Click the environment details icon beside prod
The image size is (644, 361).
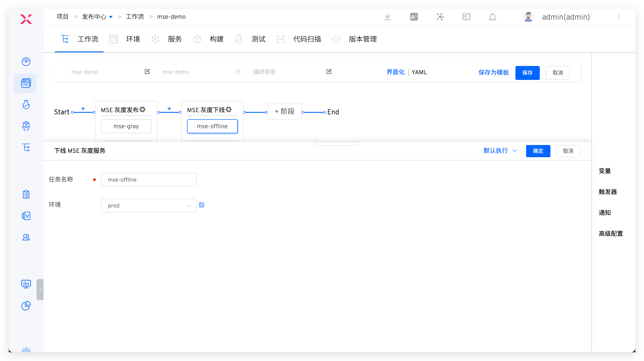201,205
